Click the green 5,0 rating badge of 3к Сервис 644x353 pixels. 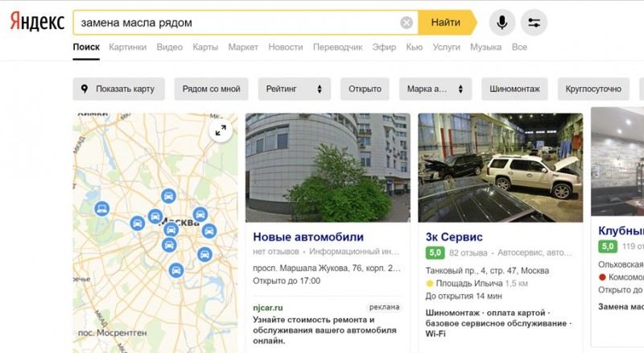coord(435,252)
